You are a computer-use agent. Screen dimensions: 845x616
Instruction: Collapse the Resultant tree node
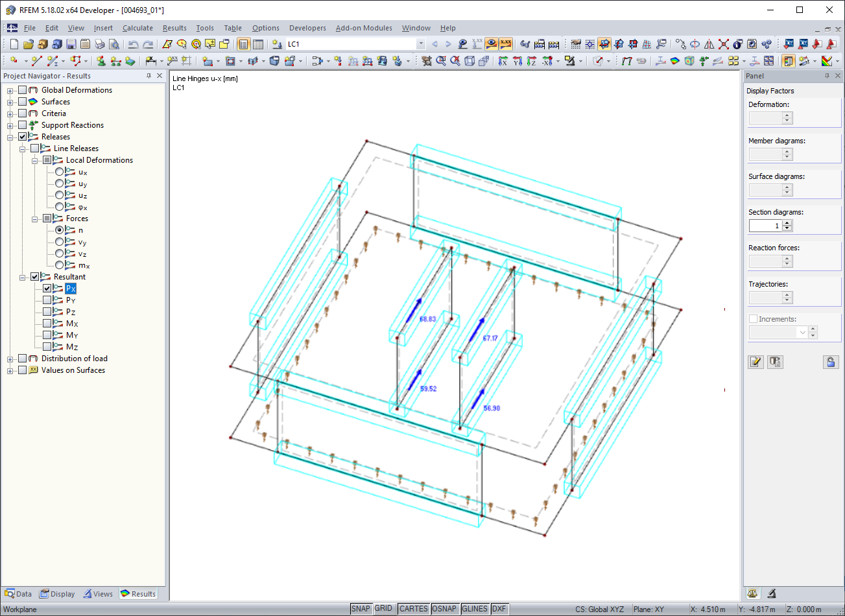tap(23, 277)
